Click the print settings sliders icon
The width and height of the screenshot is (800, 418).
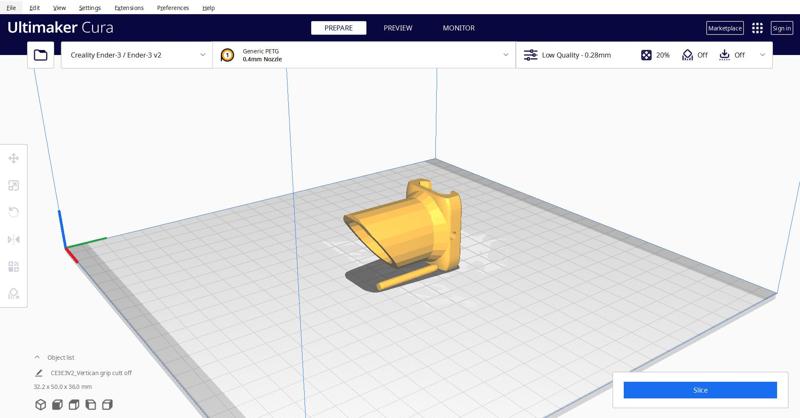click(531, 55)
